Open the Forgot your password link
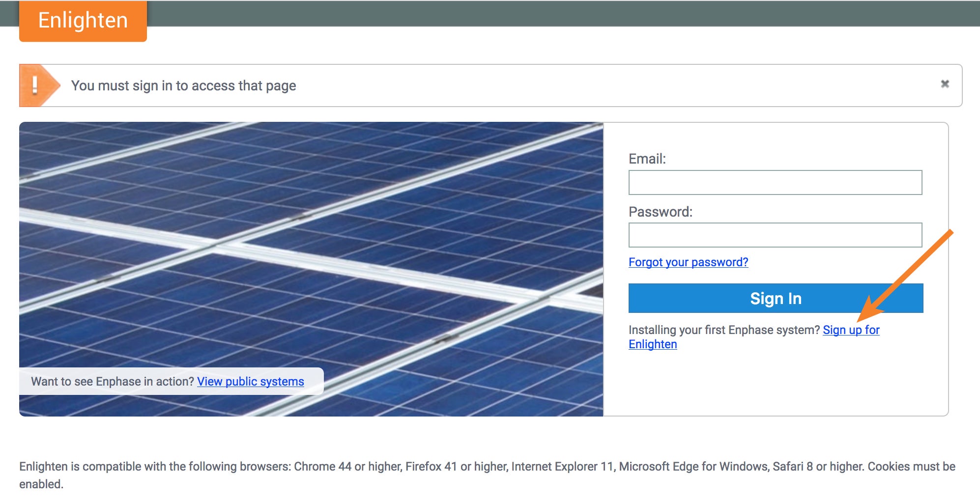Image resolution: width=980 pixels, height=502 pixels. pyautogui.click(x=688, y=262)
